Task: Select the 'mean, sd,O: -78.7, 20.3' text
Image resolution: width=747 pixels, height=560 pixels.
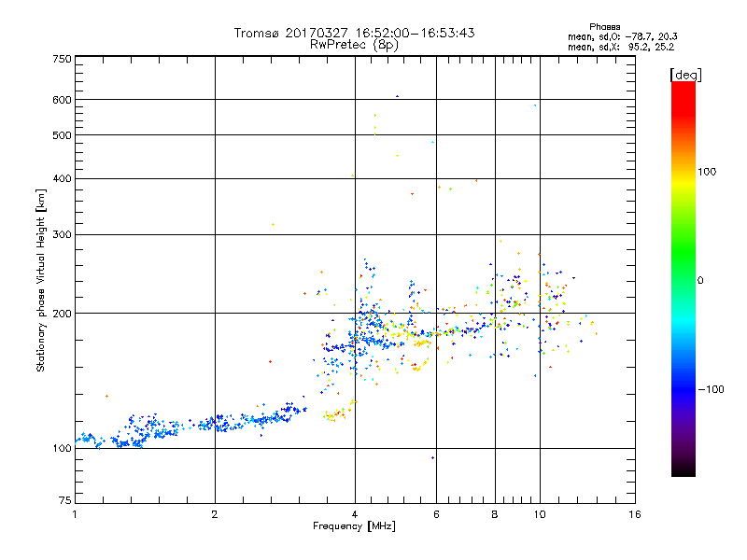Action: coord(622,36)
